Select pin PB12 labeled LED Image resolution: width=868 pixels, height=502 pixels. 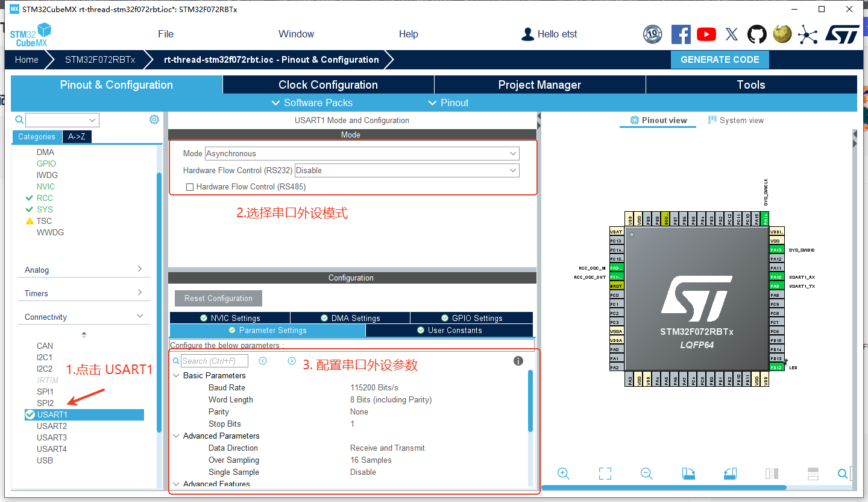(776, 367)
